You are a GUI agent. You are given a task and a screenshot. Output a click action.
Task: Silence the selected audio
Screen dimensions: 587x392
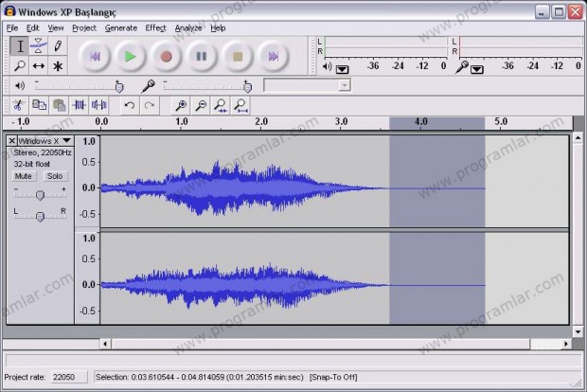point(98,105)
